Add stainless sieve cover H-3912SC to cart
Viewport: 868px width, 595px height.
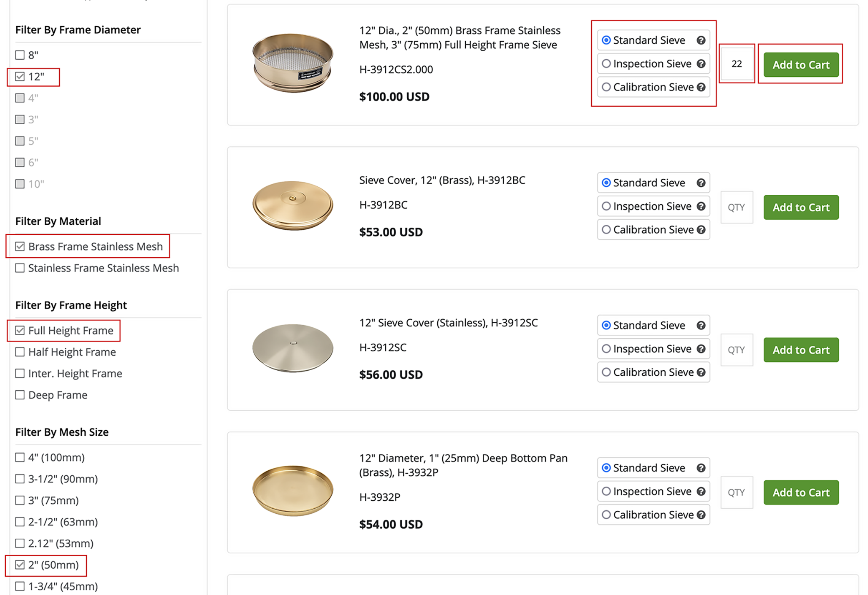pos(801,350)
